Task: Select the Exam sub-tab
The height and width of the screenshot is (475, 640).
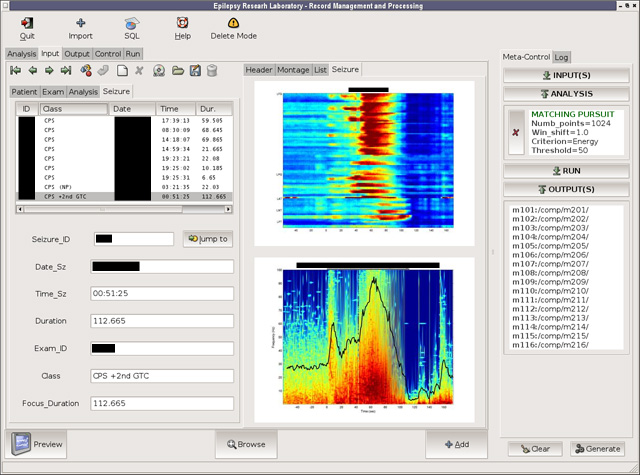Action: (53, 92)
